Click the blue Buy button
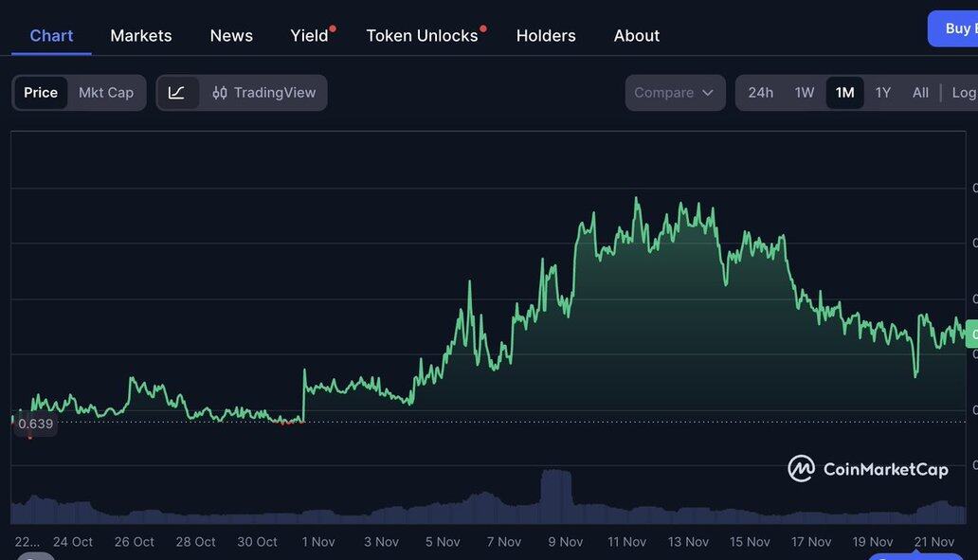Screen dimensions: 978x560 tap(955, 28)
